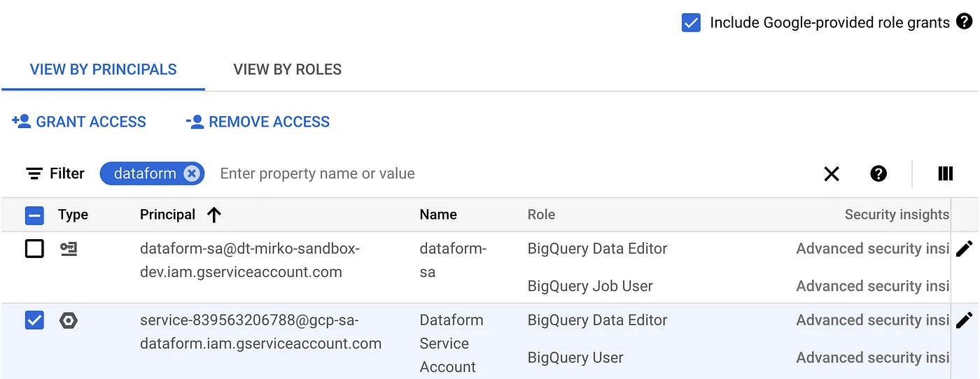Select principal dataform-sa@dt-mirko-sandbox-dev email text
The image size is (980, 379).
(x=250, y=260)
